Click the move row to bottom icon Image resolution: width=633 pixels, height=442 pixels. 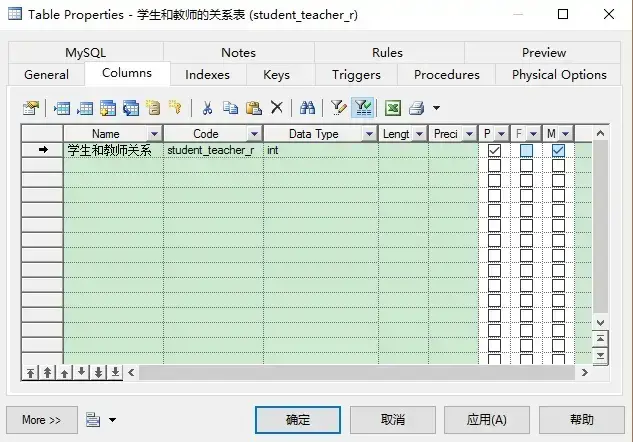tap(115, 373)
